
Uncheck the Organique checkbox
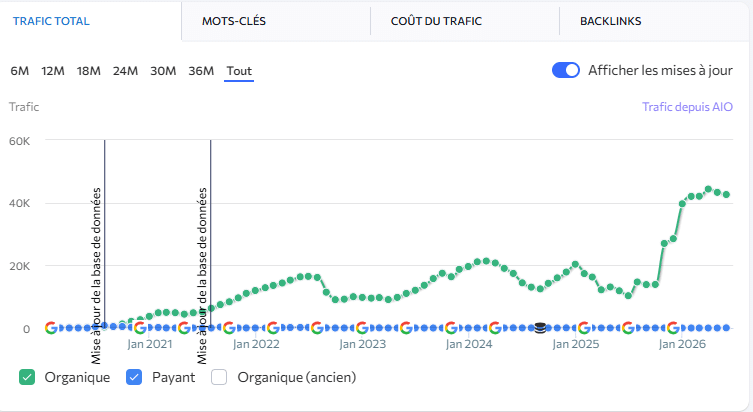pyautogui.click(x=27, y=377)
